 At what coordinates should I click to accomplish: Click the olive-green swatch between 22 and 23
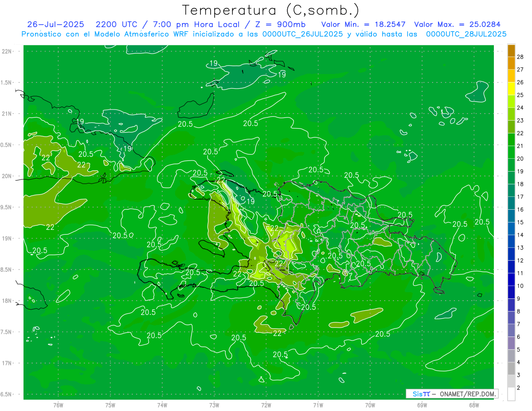click(x=511, y=127)
